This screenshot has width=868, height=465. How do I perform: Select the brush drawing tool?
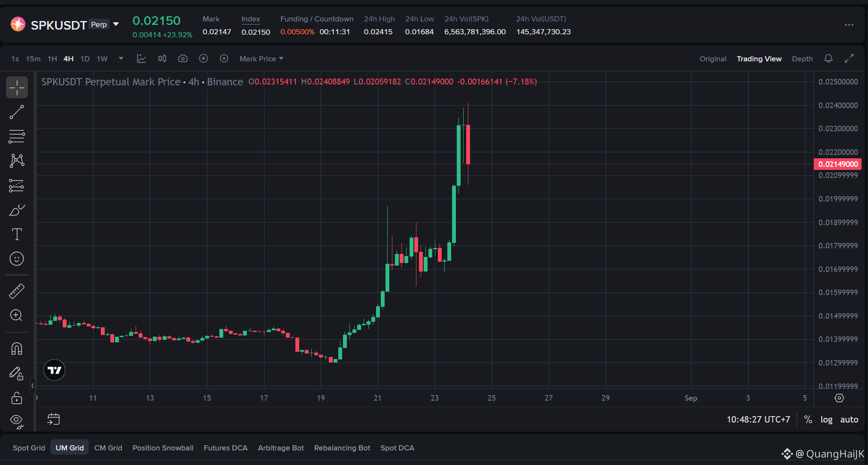17,210
